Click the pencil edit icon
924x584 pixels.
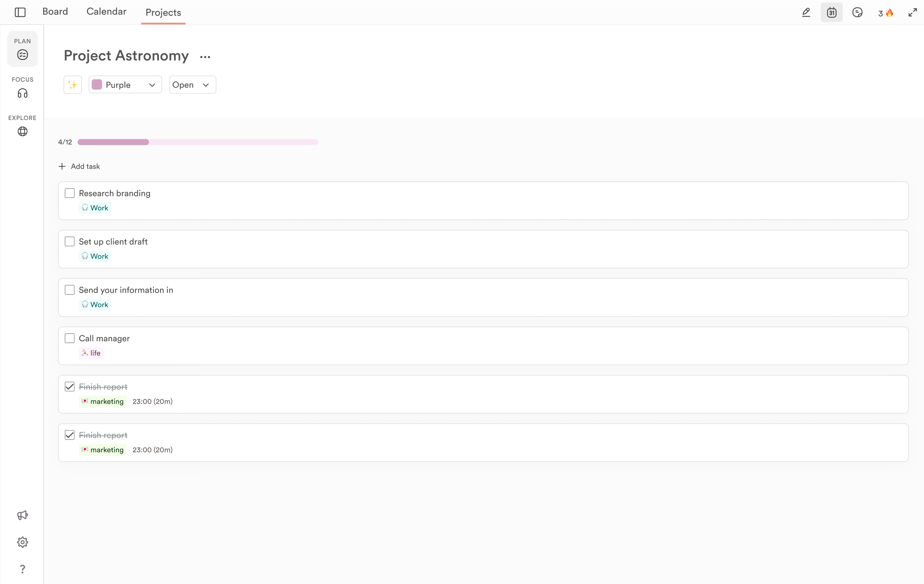pyautogui.click(x=806, y=12)
